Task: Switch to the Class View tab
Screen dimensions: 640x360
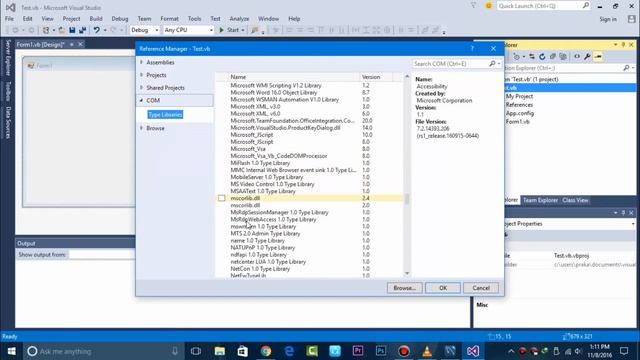Action: [x=575, y=200]
